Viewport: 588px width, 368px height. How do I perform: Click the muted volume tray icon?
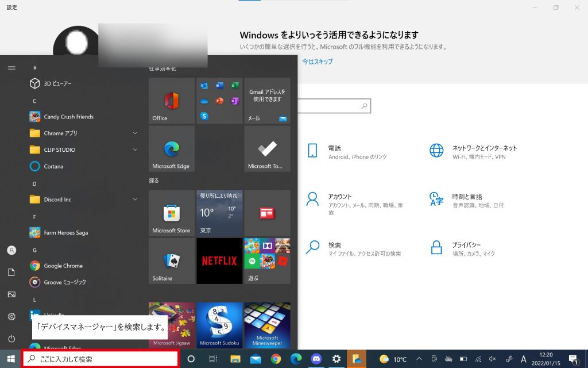492,359
